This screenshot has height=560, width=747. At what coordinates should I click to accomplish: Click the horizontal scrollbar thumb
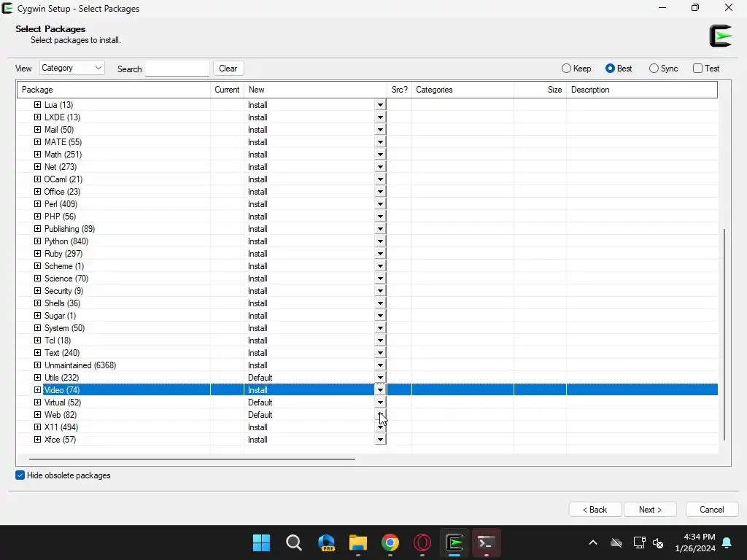pos(192,459)
